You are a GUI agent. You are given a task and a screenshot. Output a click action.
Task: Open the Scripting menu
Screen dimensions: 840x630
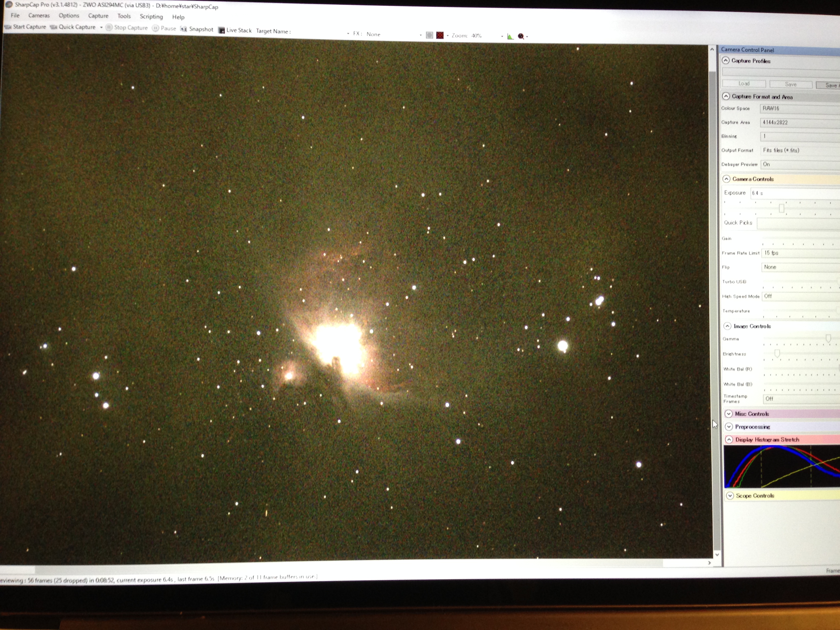coord(151,16)
